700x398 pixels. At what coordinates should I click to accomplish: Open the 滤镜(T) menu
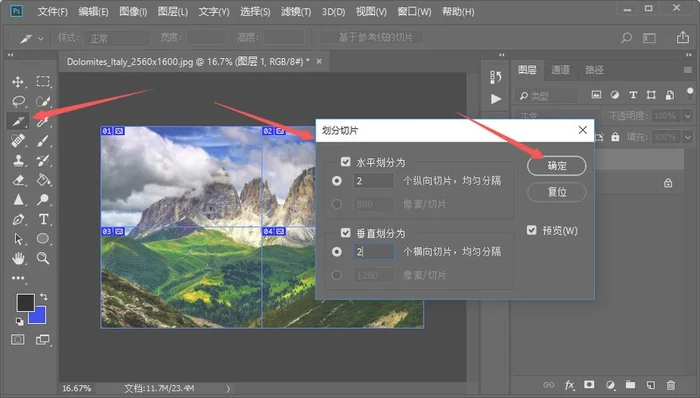tap(296, 12)
